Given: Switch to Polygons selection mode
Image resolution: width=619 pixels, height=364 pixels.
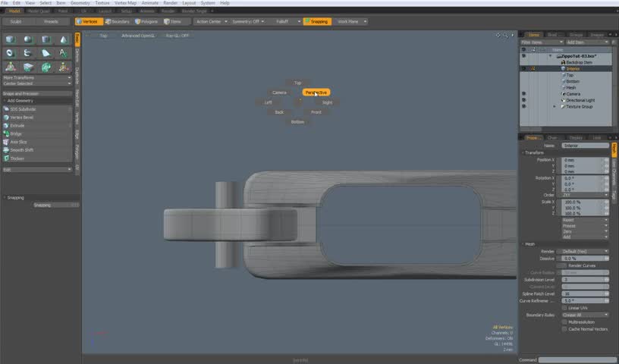Looking at the screenshot, I should click(x=146, y=21).
